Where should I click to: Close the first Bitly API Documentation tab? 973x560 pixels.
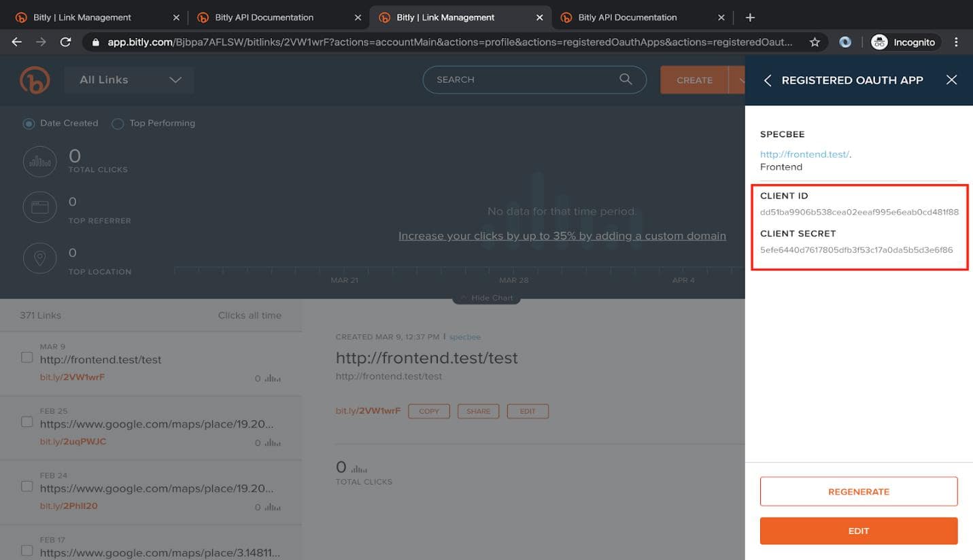click(x=358, y=18)
